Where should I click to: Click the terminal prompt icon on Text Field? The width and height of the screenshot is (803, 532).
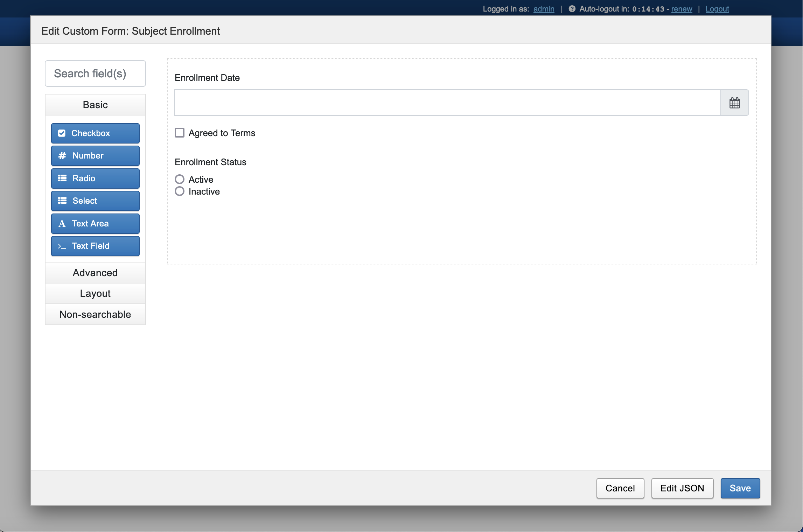tap(62, 246)
